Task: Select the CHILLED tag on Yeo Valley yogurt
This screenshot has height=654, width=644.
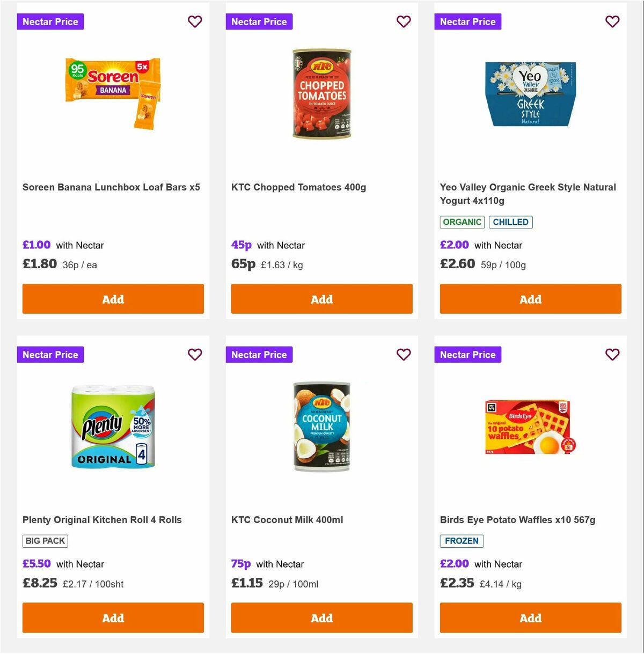Action: pyautogui.click(x=510, y=222)
